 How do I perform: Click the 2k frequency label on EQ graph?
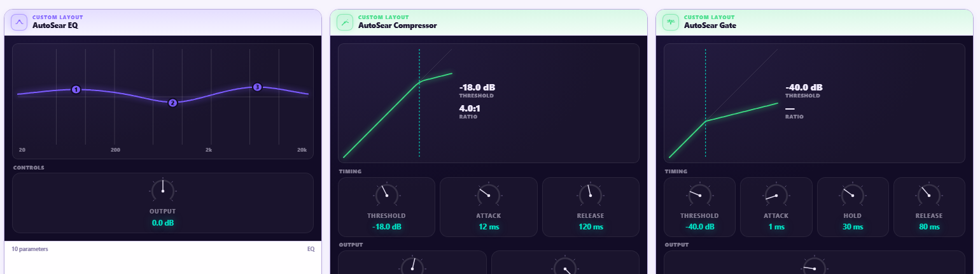coord(208,150)
